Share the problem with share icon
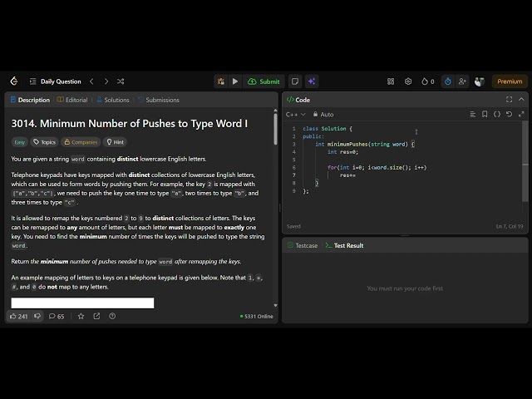Screen dimensions: 532x399 (96, 316)
